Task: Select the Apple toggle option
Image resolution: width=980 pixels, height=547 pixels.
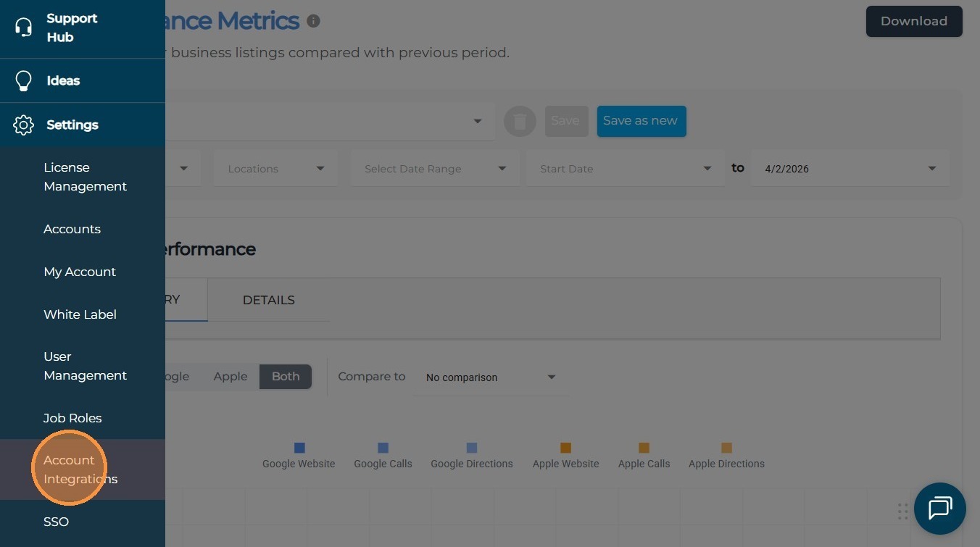Action: 231,377
